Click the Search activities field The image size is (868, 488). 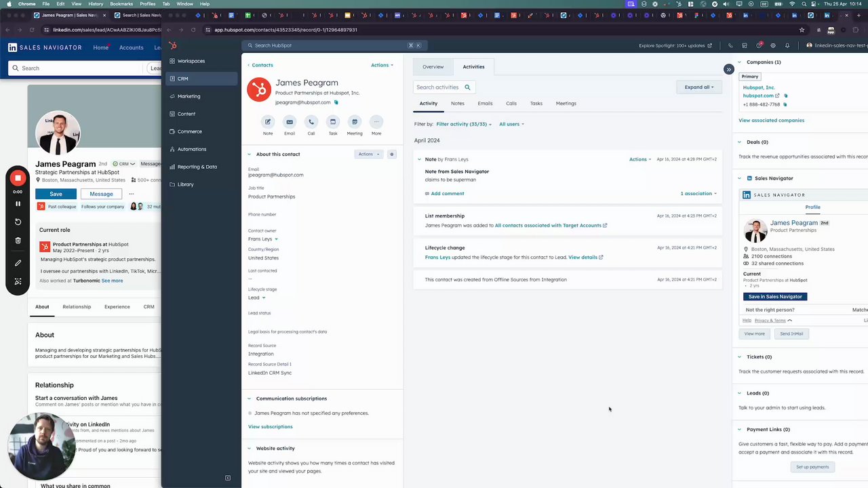(444, 87)
